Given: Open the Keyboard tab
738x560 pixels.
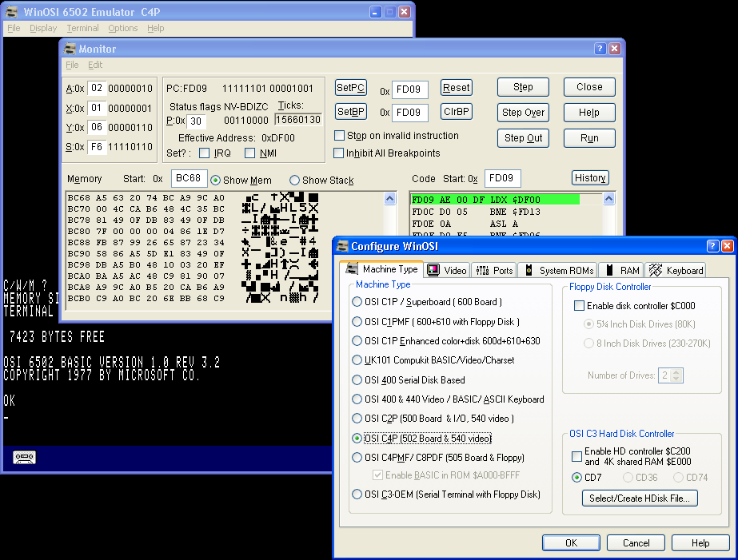Looking at the screenshot, I should point(676,270).
